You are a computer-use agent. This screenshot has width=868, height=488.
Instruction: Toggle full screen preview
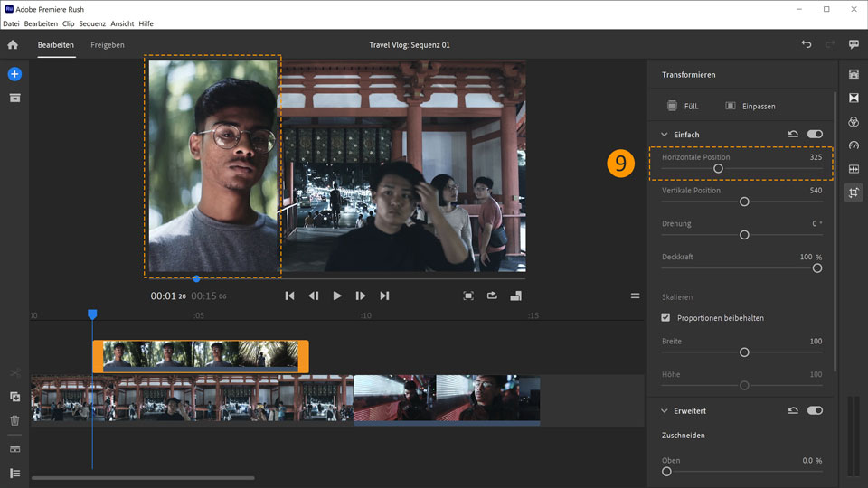pyautogui.click(x=468, y=296)
